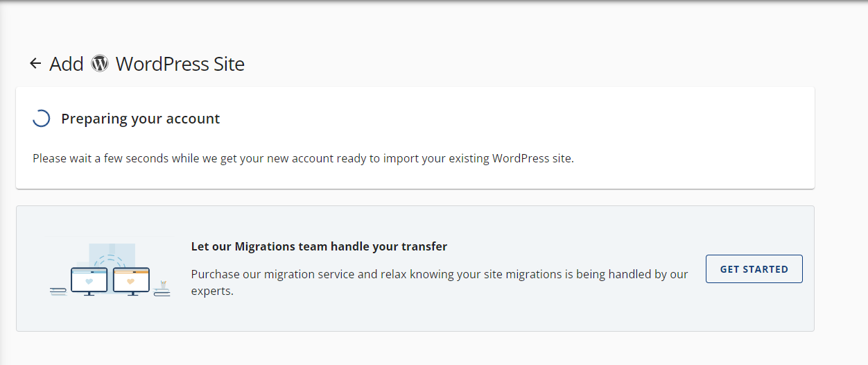868x365 pixels.
Task: Click the "Please wait a few seconds" message
Action: point(303,158)
